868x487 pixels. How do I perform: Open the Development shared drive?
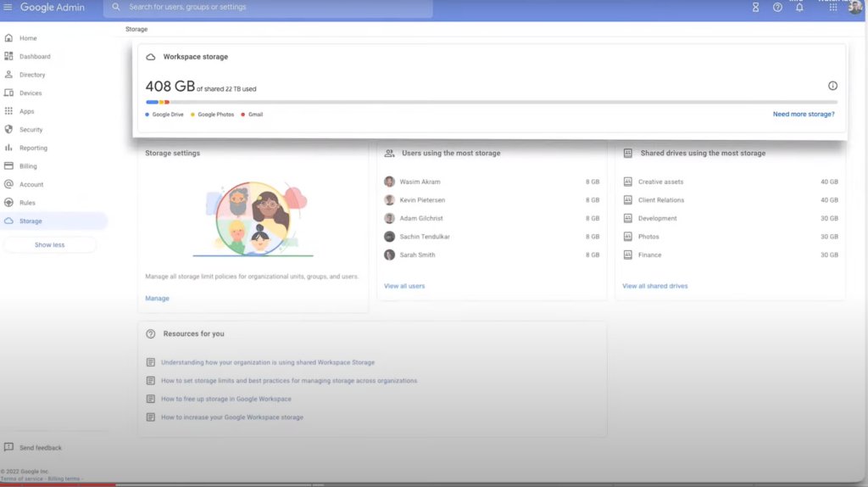point(730,218)
